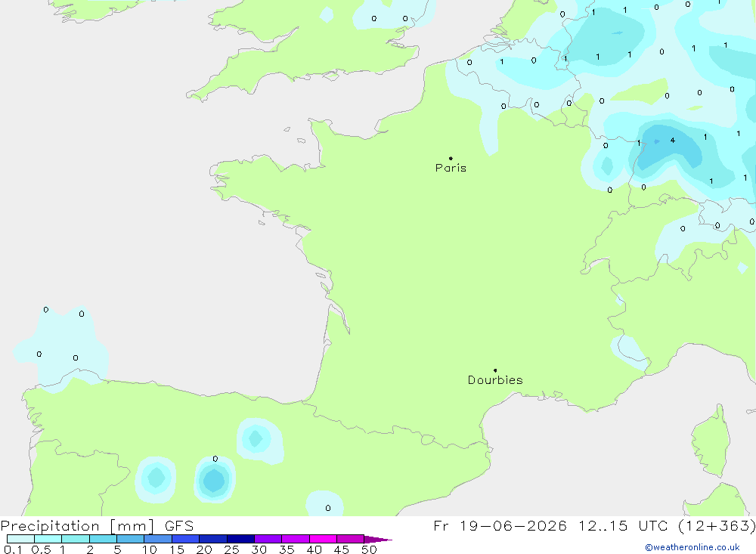Viewport: 756px width, 554px height.
Task: Pick the 40–45 mm legend swatch
Action: [323, 539]
